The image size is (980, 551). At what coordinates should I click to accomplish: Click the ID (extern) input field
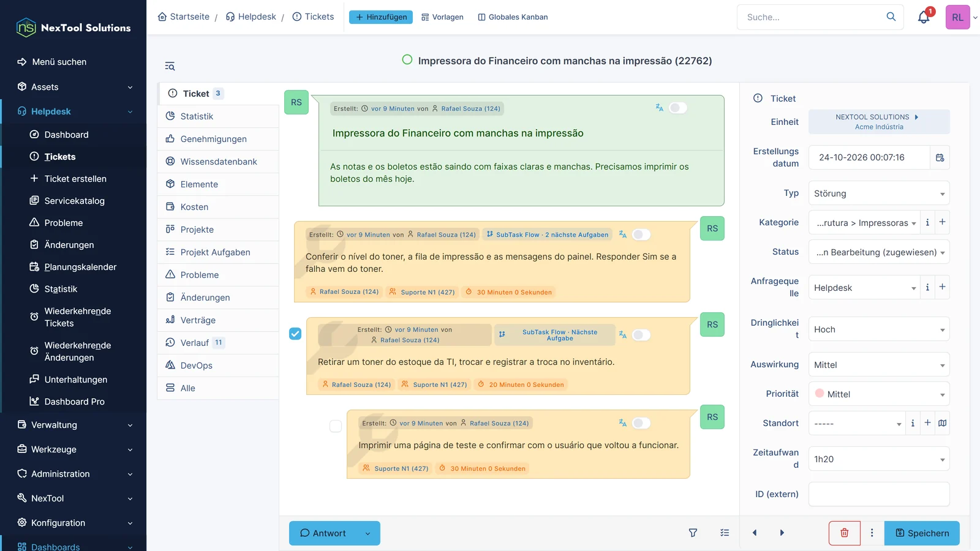click(x=879, y=494)
